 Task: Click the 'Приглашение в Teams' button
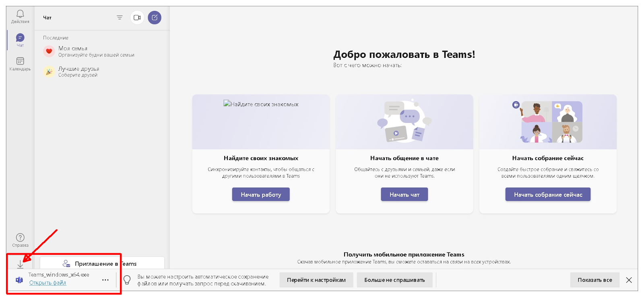click(x=102, y=264)
